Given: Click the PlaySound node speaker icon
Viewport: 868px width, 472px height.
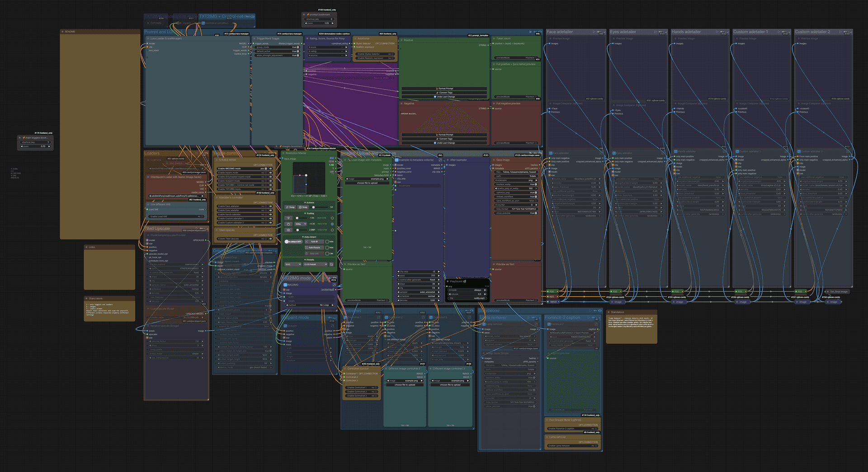Looking at the screenshot, I should pos(465,281).
